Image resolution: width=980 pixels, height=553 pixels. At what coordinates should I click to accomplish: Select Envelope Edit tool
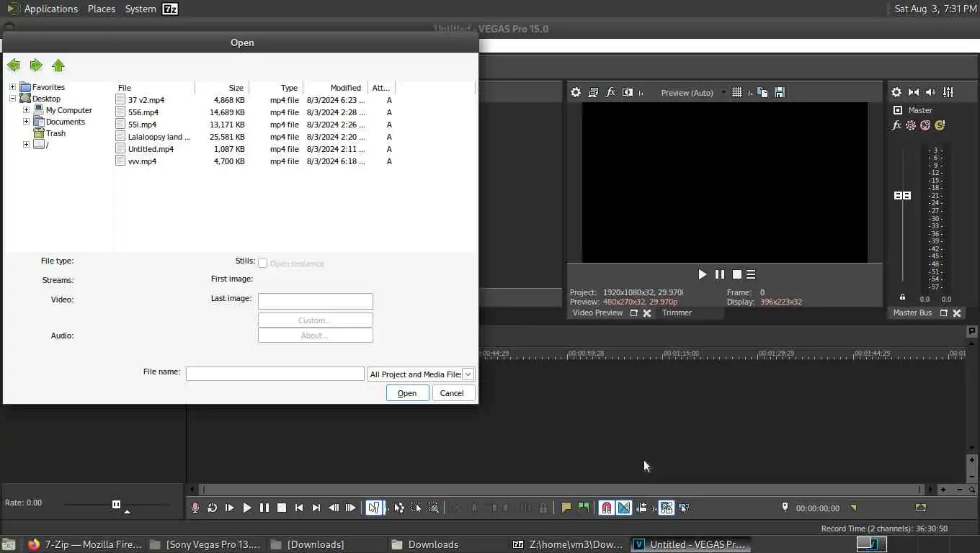(x=399, y=508)
